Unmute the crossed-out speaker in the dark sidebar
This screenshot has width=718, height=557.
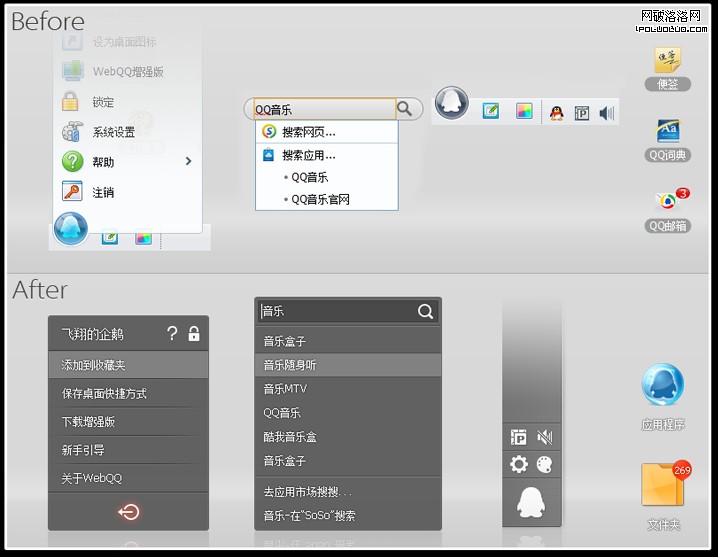tap(545, 437)
